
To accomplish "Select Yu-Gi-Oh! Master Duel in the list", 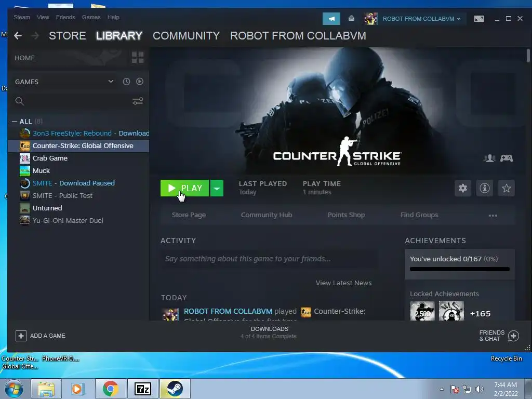I will tap(79, 220).
